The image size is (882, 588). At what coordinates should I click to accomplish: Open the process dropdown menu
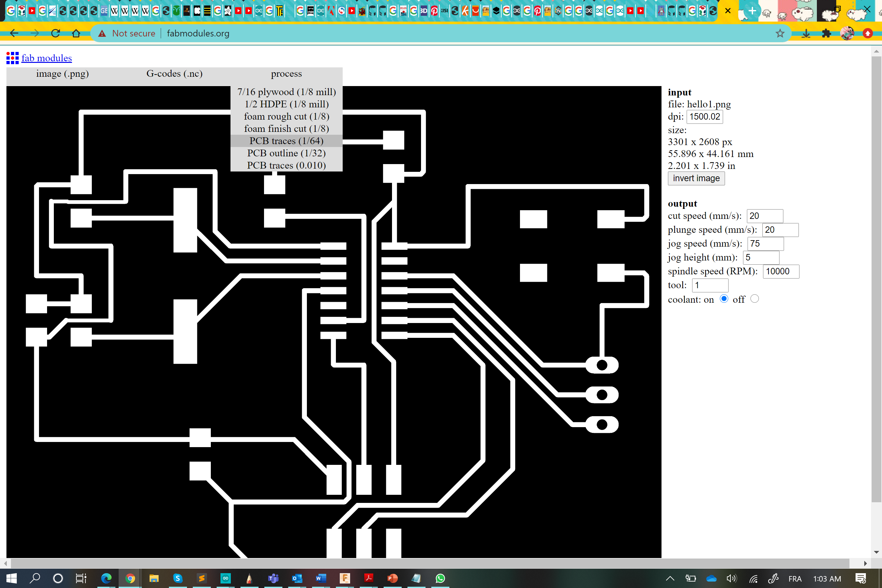tap(286, 74)
